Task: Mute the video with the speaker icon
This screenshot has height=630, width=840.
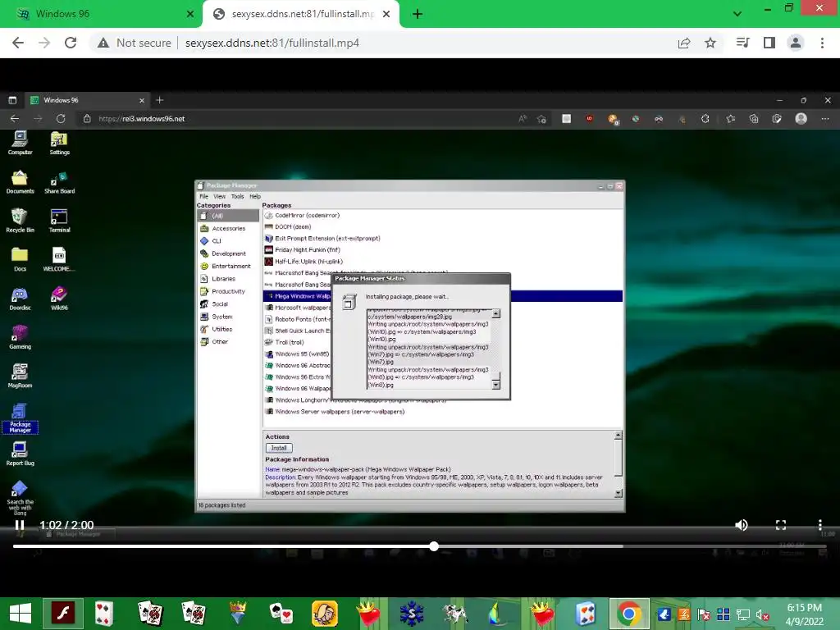Action: pyautogui.click(x=742, y=525)
